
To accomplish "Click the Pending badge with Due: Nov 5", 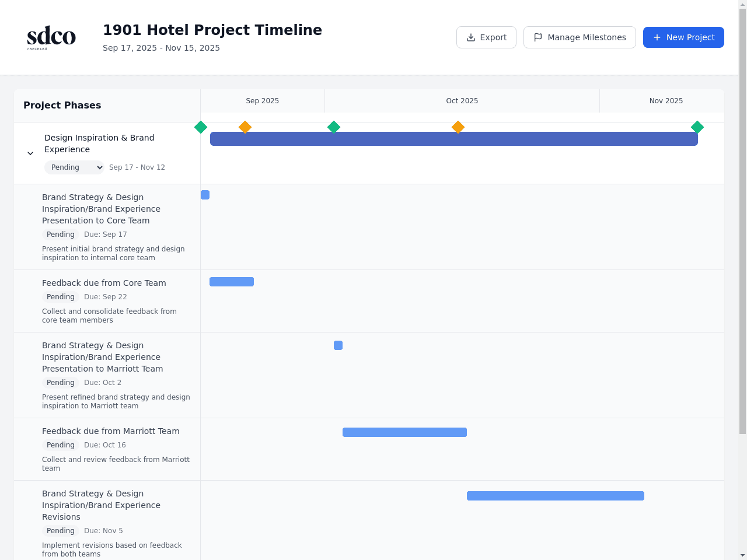I will (x=61, y=531).
